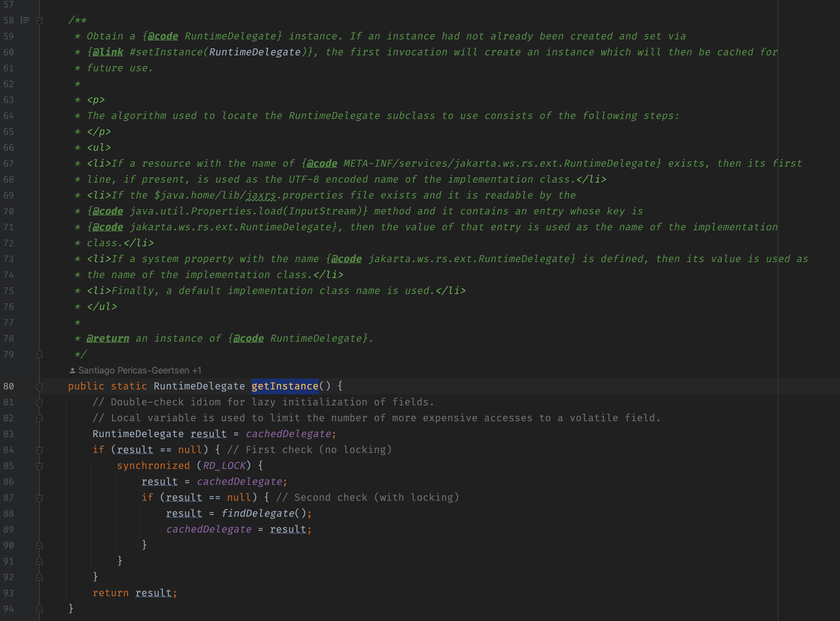This screenshot has height=621, width=840.
Task: Fold comment block starting at line 81
Action: click(x=39, y=403)
